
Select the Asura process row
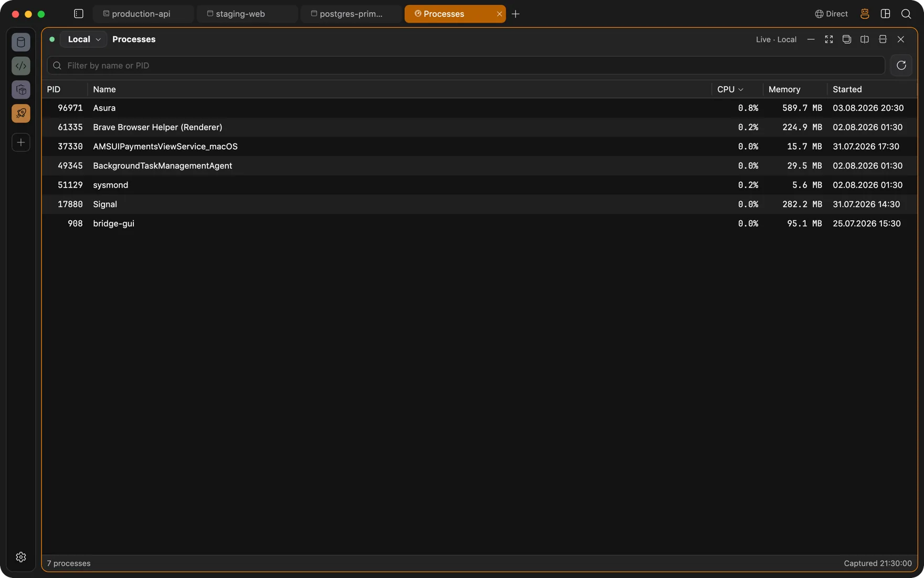click(x=479, y=108)
